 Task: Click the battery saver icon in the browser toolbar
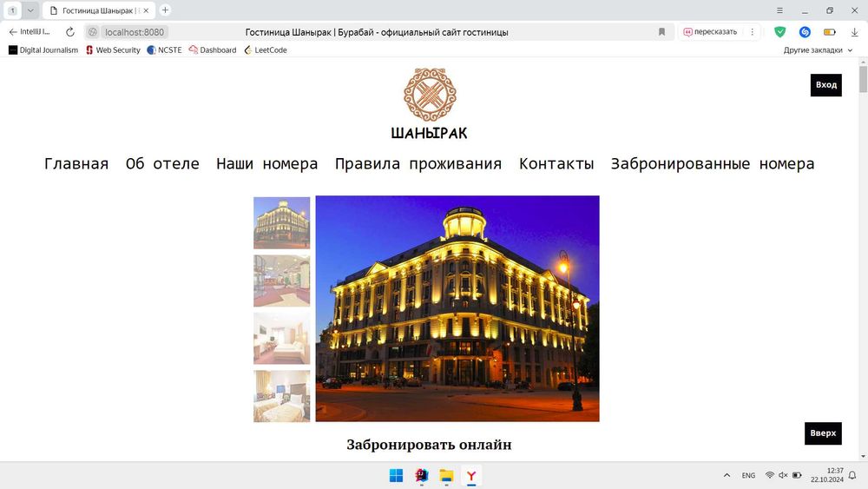tap(829, 32)
